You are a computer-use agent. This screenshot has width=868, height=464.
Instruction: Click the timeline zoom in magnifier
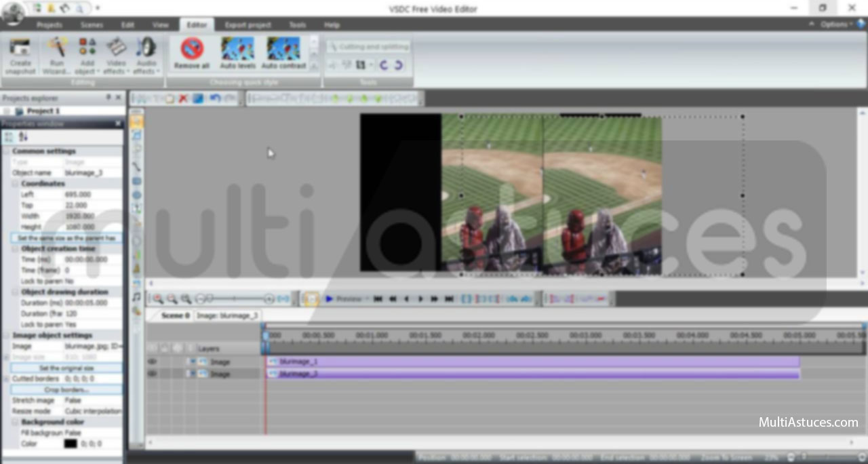pyautogui.click(x=158, y=298)
